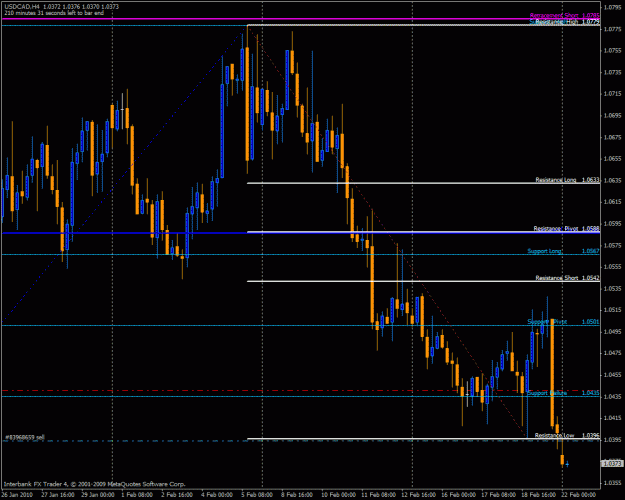The height and width of the screenshot is (500, 625).
Task: Click the 1.0715 price scale value
Action: [612, 94]
